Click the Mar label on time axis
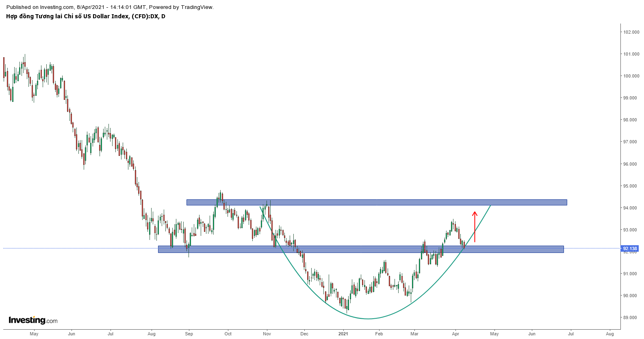The image size is (644, 339). click(414, 334)
